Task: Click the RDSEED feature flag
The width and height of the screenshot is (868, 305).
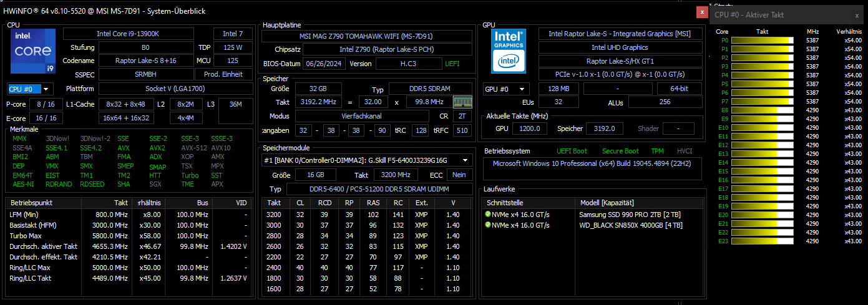Action: [x=92, y=184]
